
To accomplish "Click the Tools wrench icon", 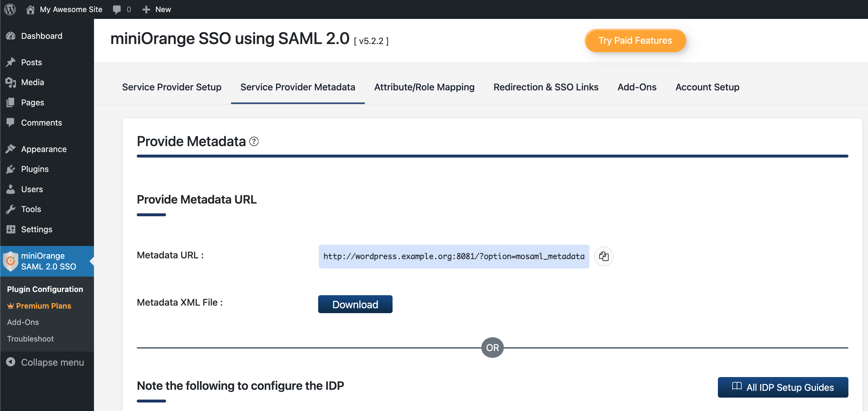I will point(10,209).
